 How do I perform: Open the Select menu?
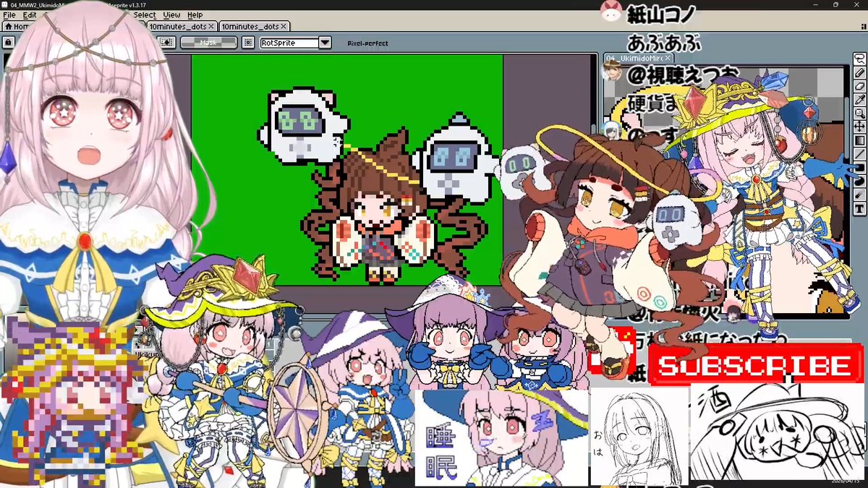pos(144,14)
